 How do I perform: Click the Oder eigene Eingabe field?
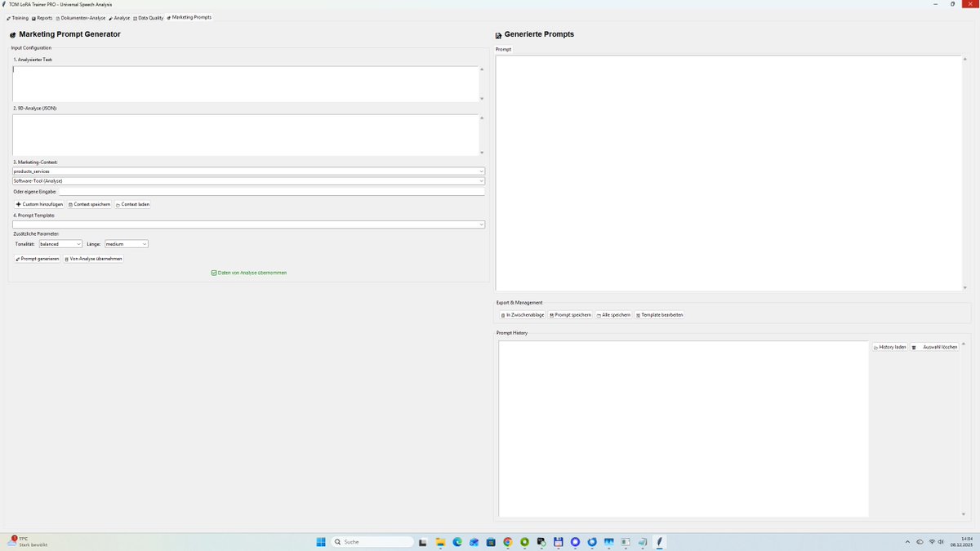271,191
